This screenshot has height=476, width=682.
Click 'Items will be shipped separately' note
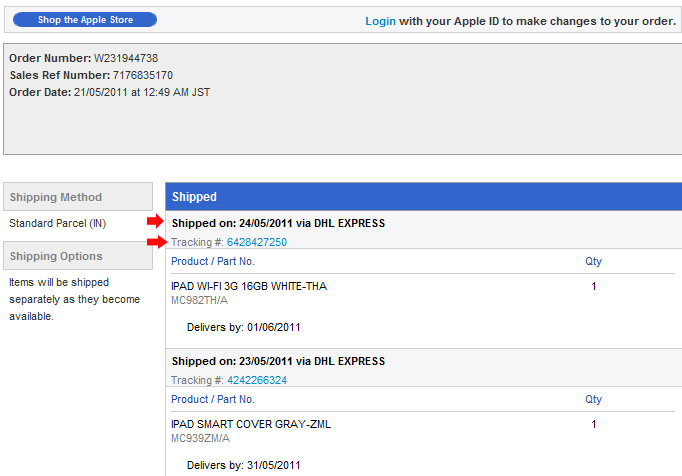(74, 299)
